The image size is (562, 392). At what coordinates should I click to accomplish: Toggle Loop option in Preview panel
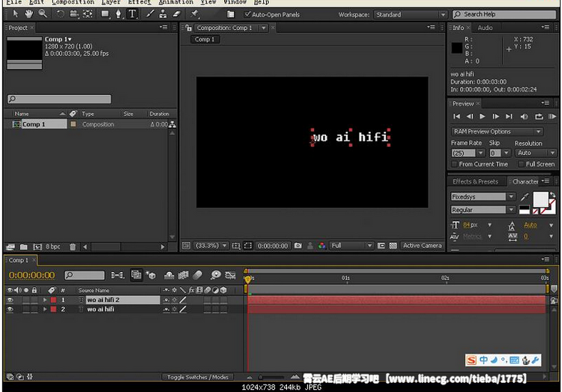pyautogui.click(x=539, y=117)
